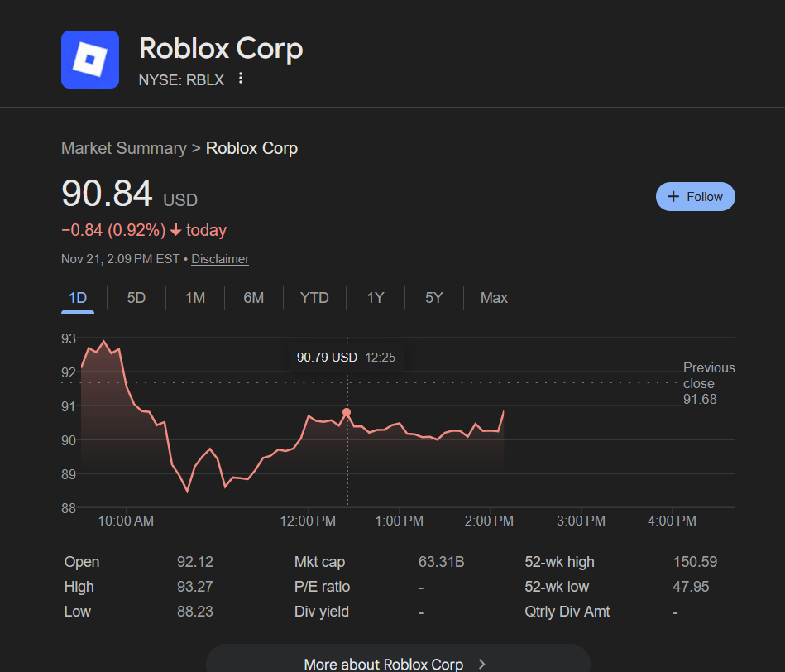Select the 5Y chart range
Screen dimensions: 785x672
[434, 298]
